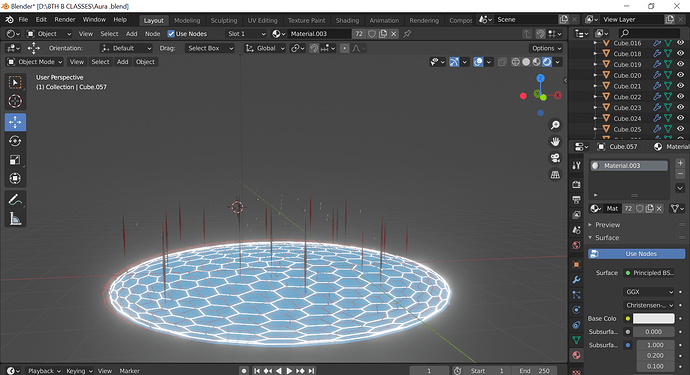Open the Orientation Default dropdown
This screenshot has height=375, width=690.
126,48
